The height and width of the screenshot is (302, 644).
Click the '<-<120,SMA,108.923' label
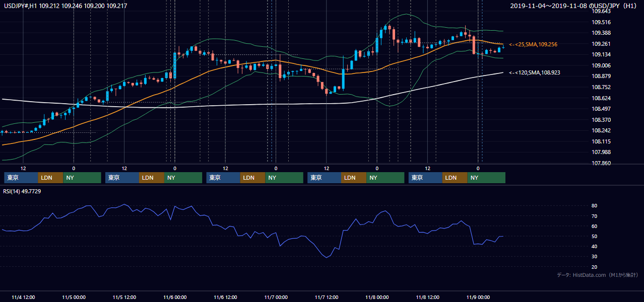click(x=535, y=72)
